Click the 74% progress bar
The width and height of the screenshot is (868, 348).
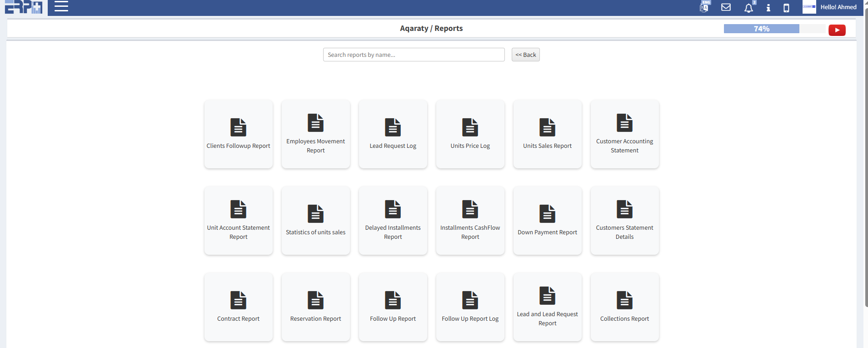click(x=774, y=29)
